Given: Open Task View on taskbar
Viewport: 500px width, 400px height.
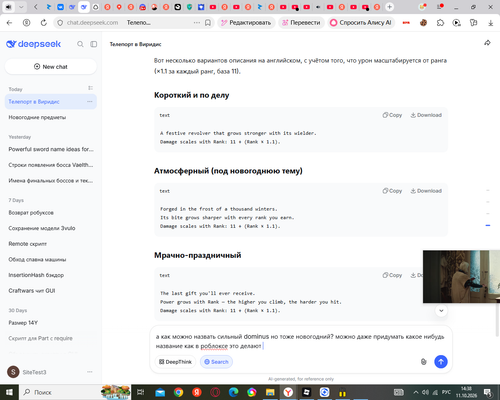Looking at the screenshot, I should pyautogui.click(x=141, y=392).
